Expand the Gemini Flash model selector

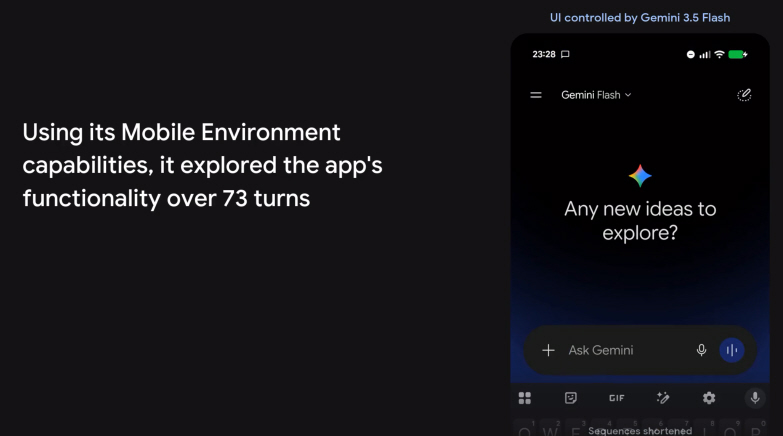click(596, 95)
